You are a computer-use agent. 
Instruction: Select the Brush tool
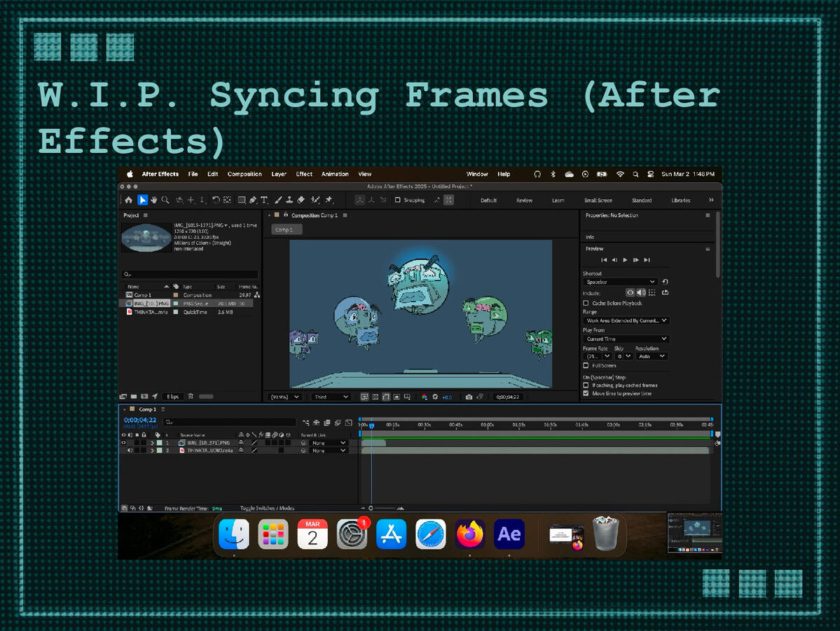278,200
